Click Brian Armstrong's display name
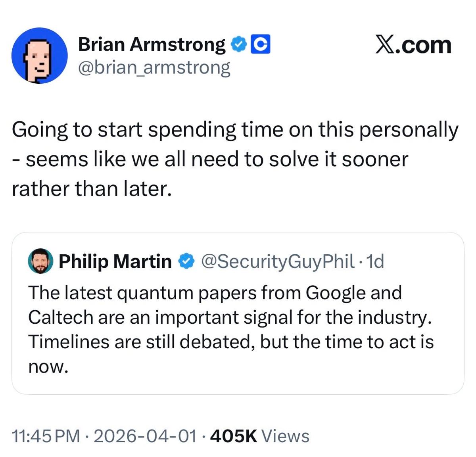Viewport: 476px width, 457px height. click(x=152, y=44)
